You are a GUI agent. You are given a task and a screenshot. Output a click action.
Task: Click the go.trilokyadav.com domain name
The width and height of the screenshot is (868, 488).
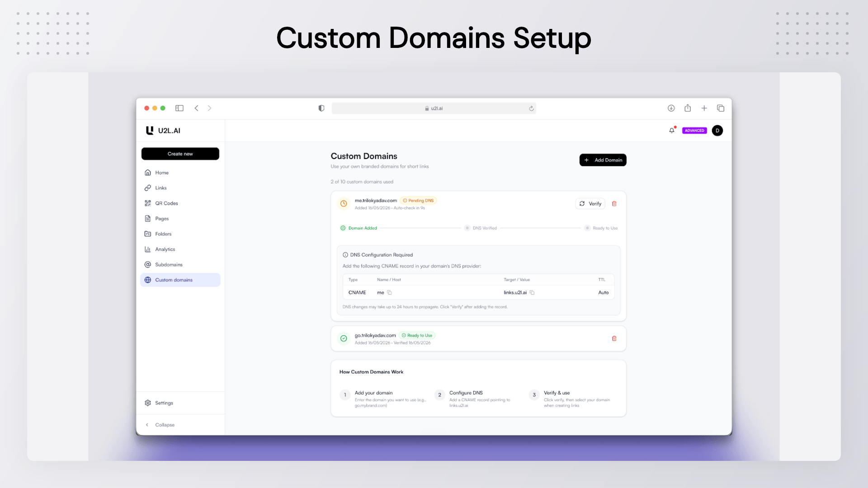375,335
